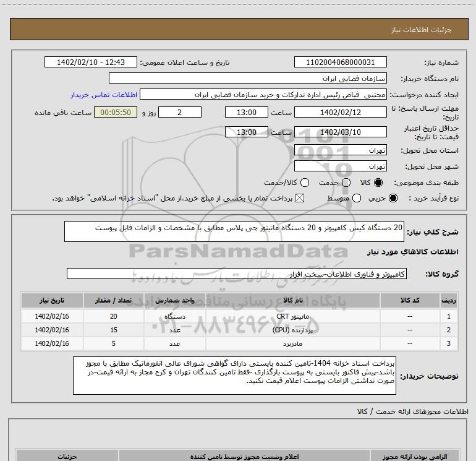Select the مادربرد item row
This screenshot has width=476, height=461.
[239, 343]
